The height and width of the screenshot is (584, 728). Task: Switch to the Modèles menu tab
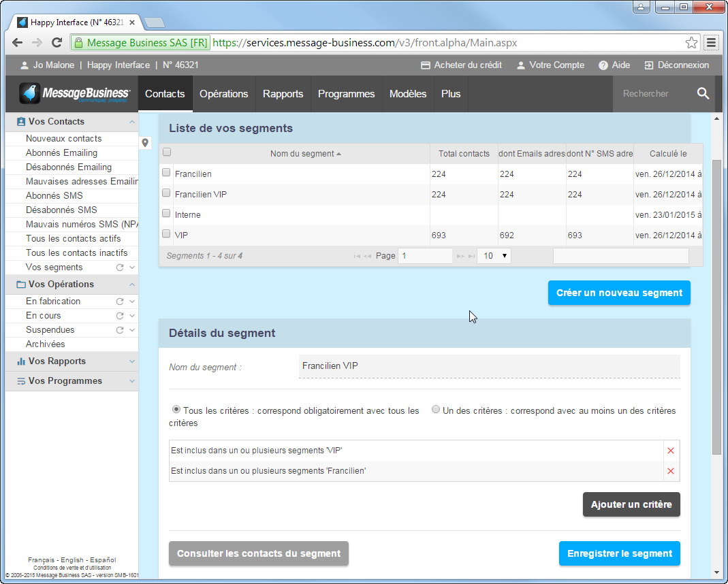point(407,94)
